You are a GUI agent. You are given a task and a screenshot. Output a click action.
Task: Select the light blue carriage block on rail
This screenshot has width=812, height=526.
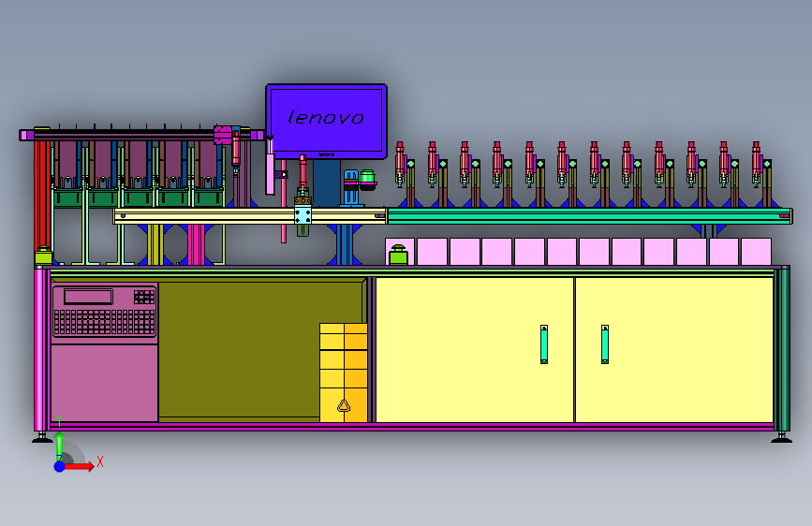click(303, 214)
